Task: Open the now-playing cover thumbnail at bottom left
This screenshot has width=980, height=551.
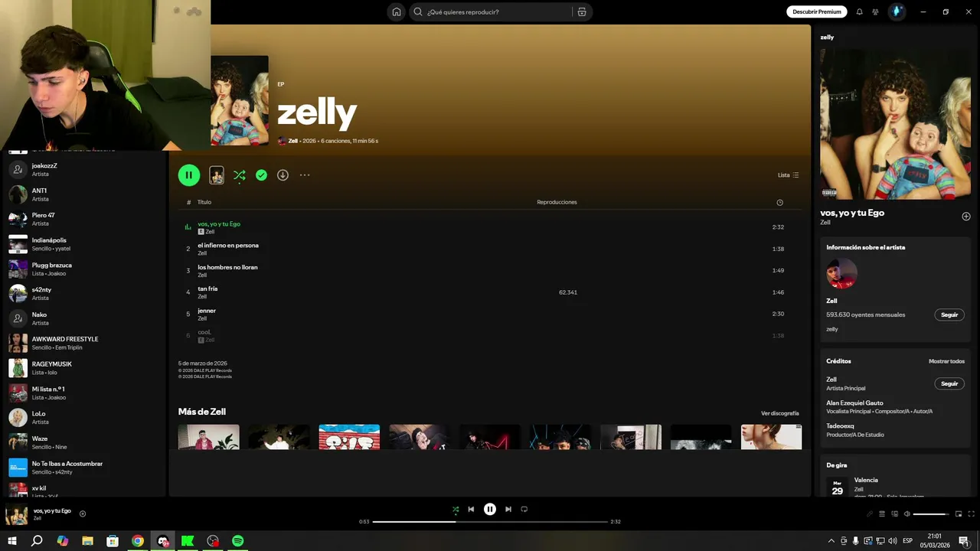Action: click(x=17, y=515)
